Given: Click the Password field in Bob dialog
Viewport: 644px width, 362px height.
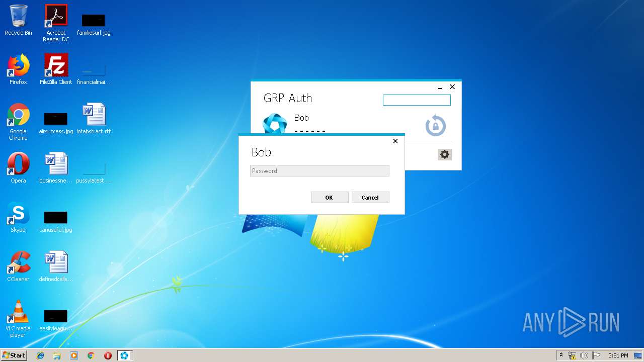Looking at the screenshot, I should (x=319, y=171).
